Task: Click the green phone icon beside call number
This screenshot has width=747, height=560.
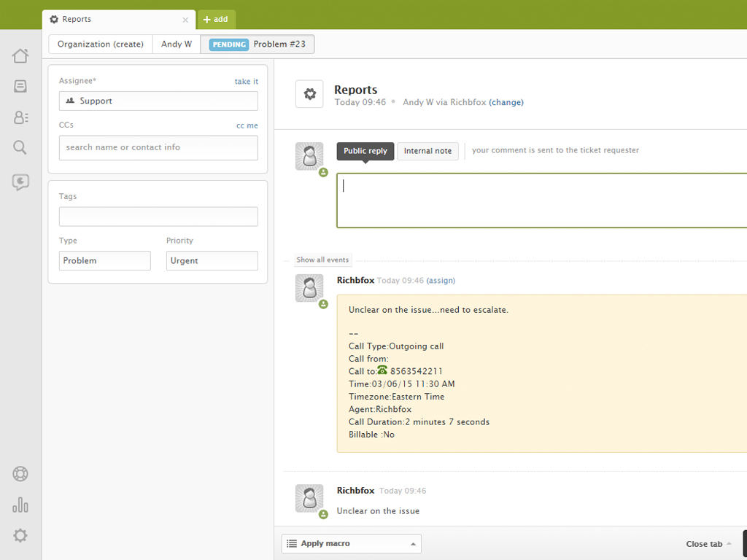Action: pyautogui.click(x=382, y=371)
